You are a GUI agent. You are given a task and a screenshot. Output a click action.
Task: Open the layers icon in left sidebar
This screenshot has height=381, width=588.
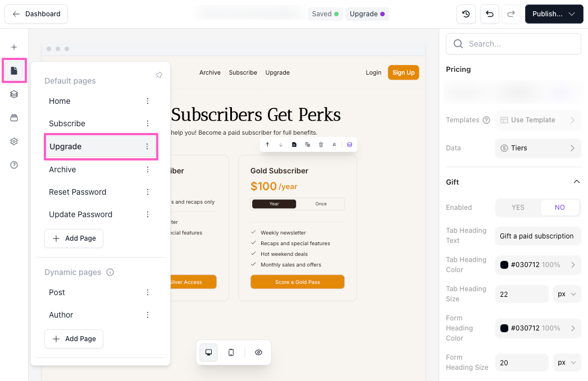coord(14,94)
